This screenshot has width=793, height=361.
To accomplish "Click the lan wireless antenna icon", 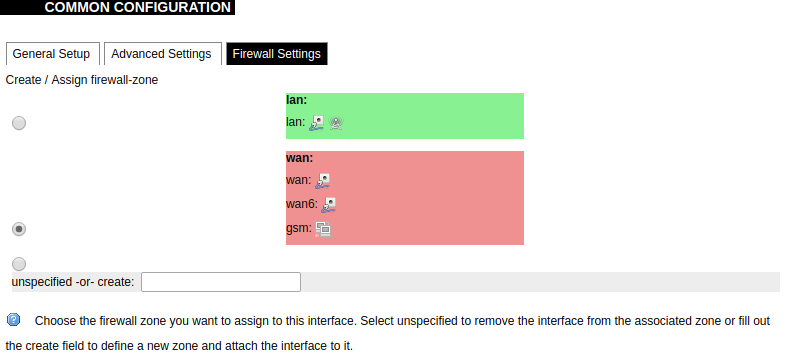I will 336,123.
